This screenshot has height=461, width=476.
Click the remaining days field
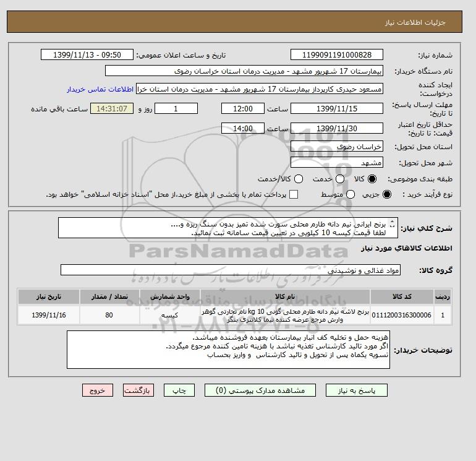(x=176, y=108)
